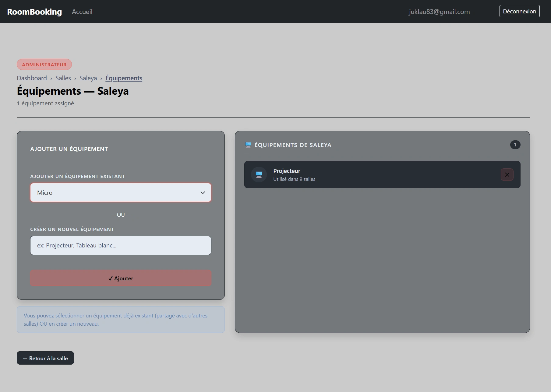Remove the Projecteur equipment with the X icon
The height and width of the screenshot is (392, 551).
click(507, 175)
